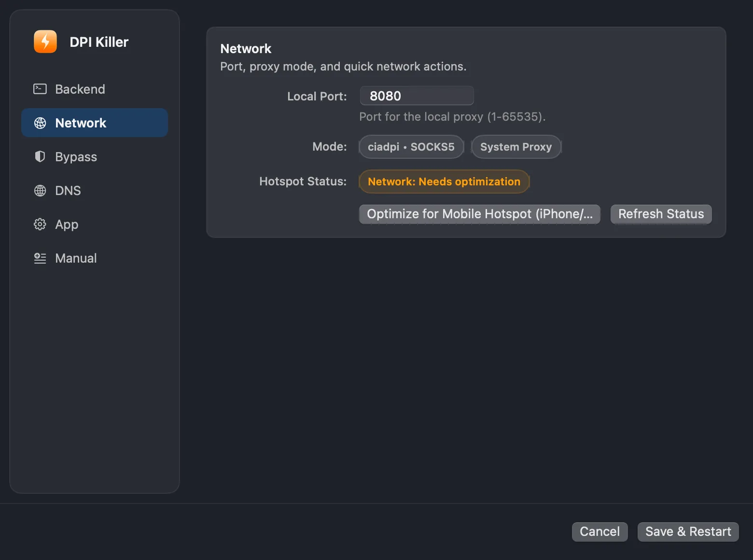Click the Refresh Status button
This screenshot has width=753, height=560.
click(x=661, y=214)
